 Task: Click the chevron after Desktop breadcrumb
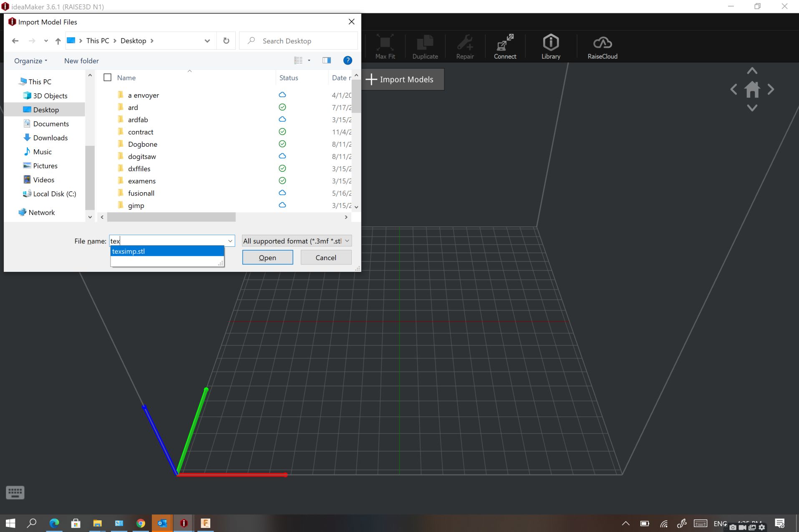coord(152,41)
